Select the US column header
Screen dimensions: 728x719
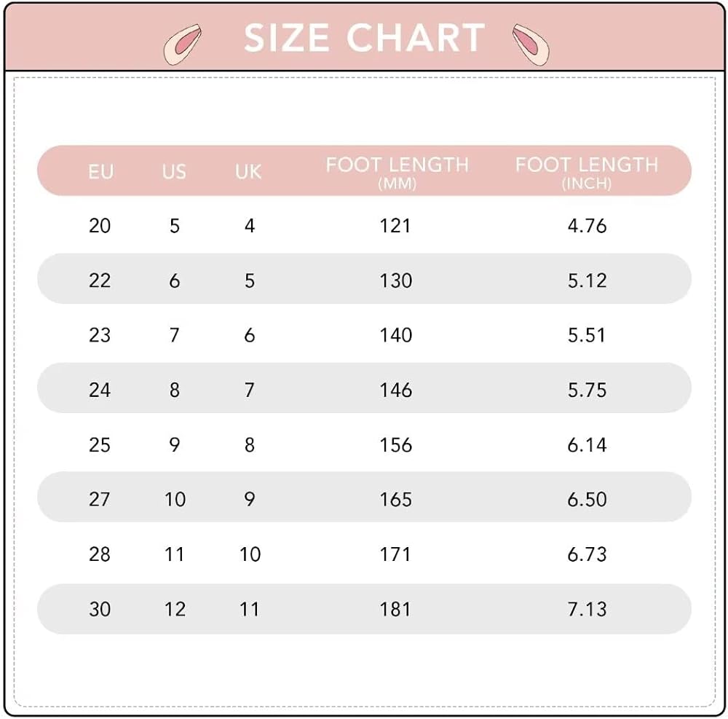tap(174, 172)
